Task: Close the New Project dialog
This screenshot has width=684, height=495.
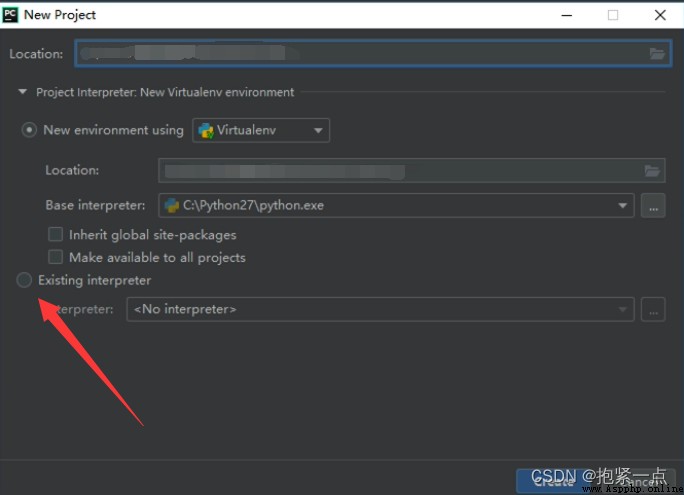Action: click(660, 15)
